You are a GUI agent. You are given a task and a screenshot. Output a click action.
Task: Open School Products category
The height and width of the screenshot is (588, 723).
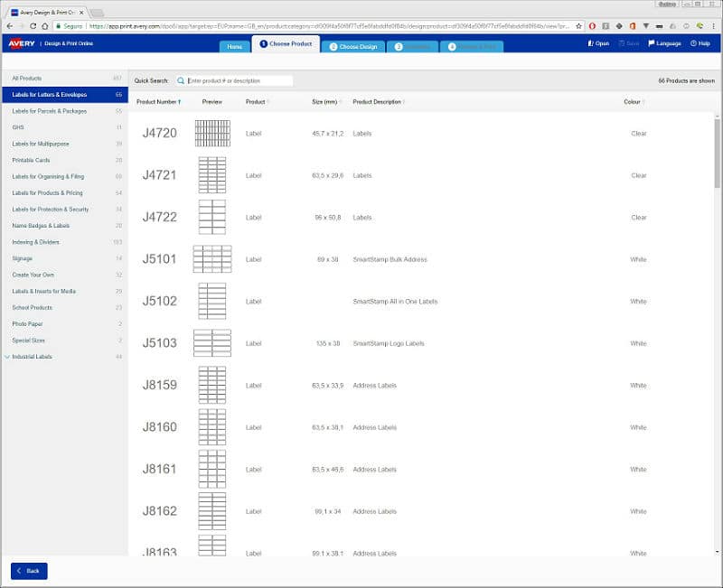point(64,307)
